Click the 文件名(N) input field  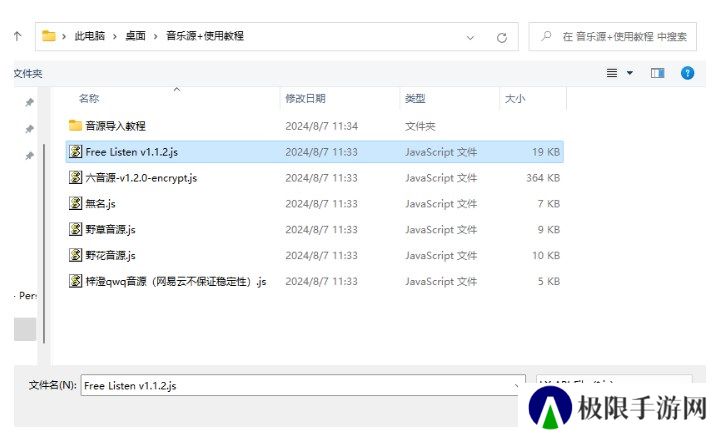303,385
